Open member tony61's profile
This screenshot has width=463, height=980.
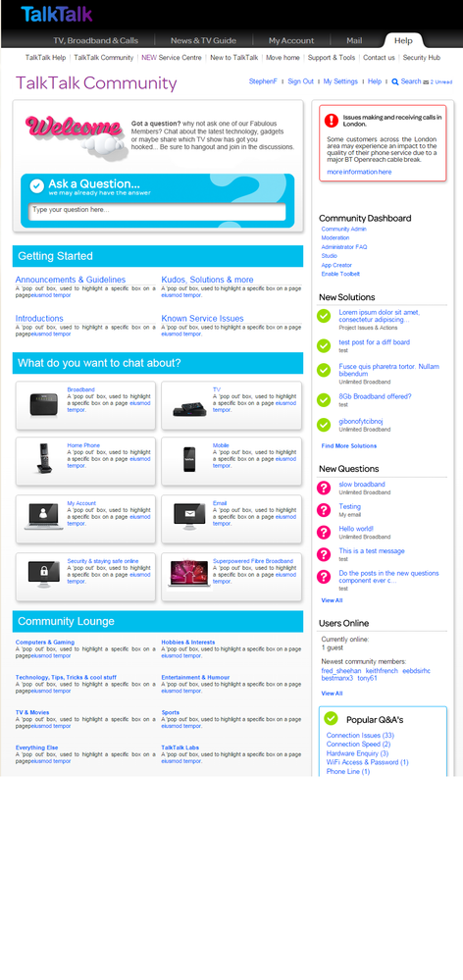[x=367, y=678]
